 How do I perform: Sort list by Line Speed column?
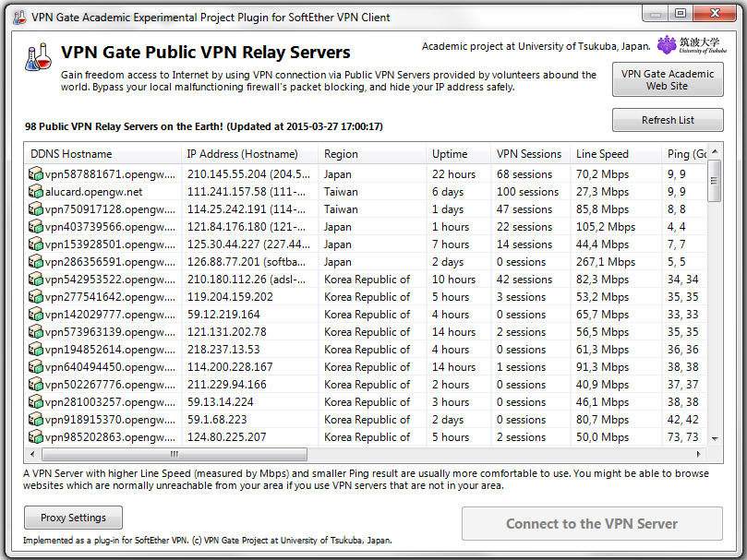616,154
